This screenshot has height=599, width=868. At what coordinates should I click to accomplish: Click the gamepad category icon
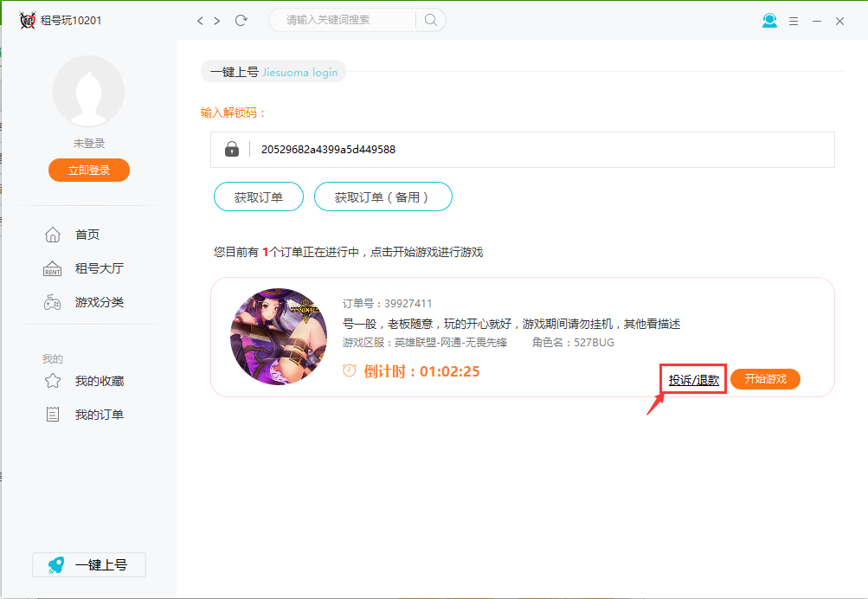point(53,302)
